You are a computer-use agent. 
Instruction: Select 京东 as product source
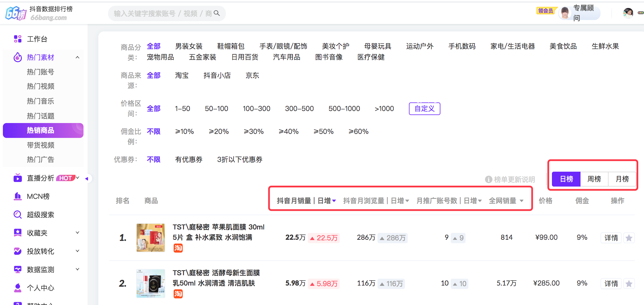tap(252, 75)
